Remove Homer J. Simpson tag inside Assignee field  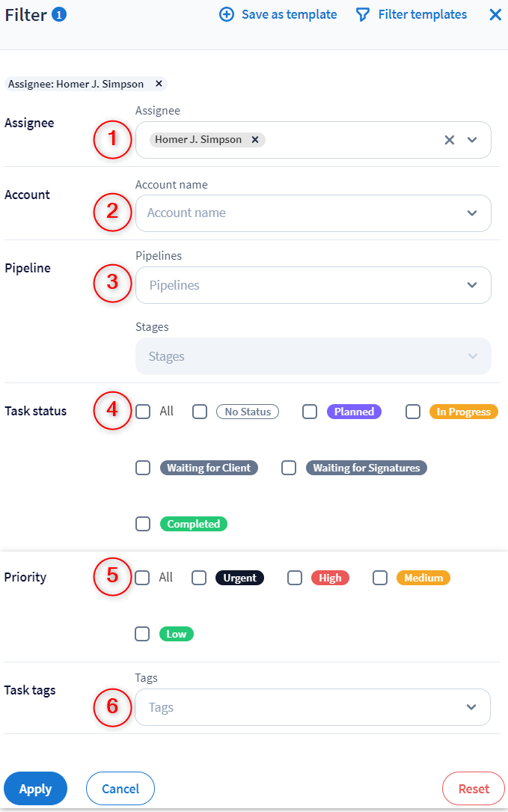click(255, 140)
